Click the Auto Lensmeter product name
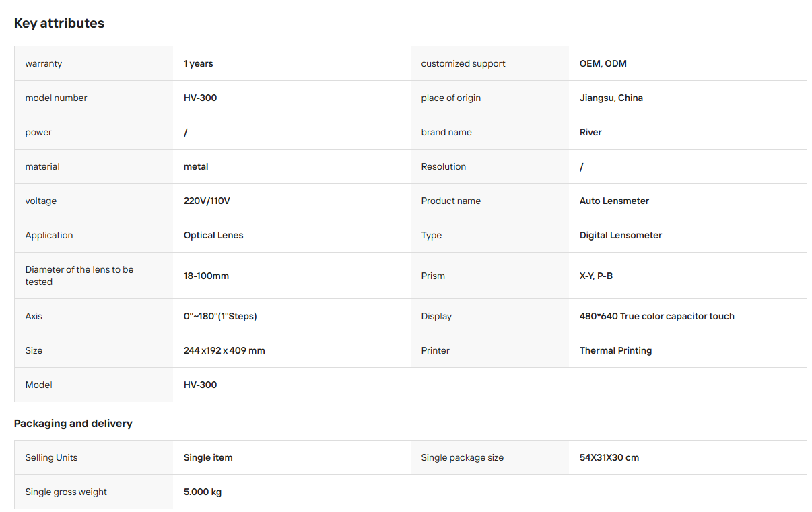Screen dimensions: 812x512 coord(614,201)
